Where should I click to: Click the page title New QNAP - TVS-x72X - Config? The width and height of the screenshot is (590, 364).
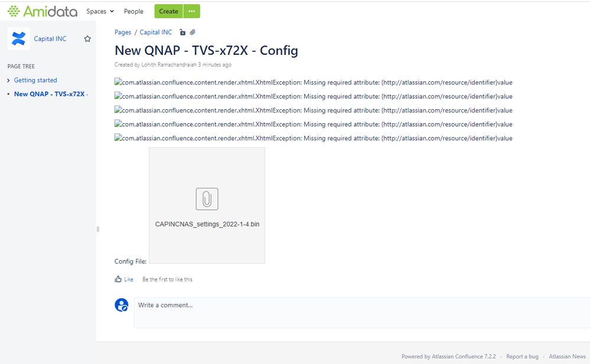coord(206,50)
